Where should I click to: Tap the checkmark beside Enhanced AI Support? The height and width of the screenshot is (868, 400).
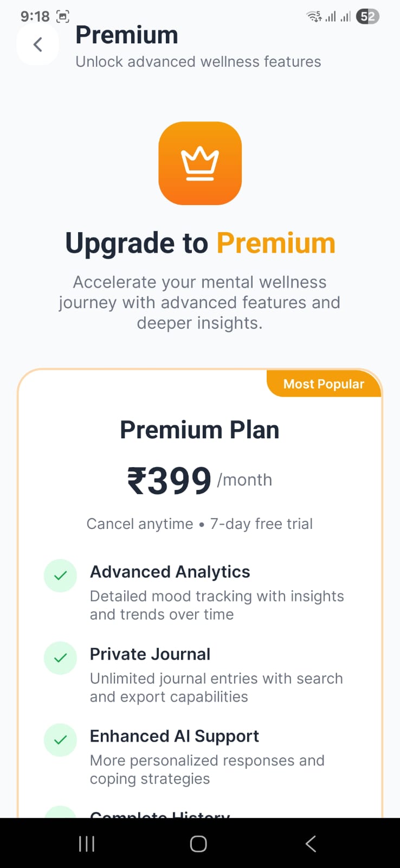pos(60,739)
